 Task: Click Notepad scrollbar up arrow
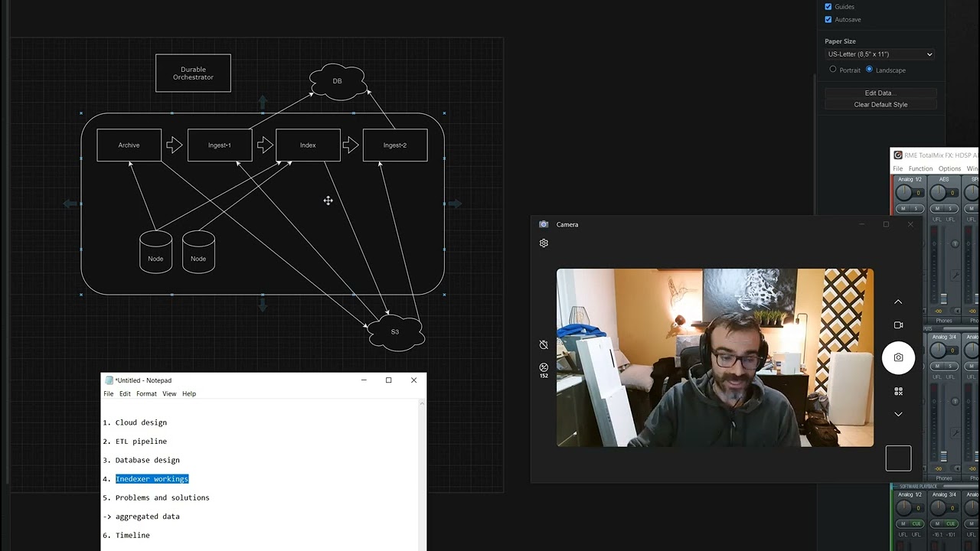tap(422, 403)
